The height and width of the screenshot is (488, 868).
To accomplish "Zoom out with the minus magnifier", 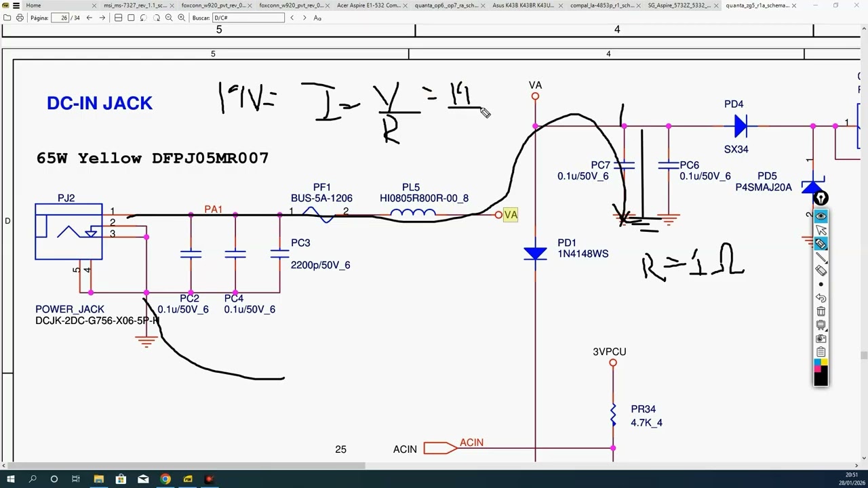I will (169, 18).
